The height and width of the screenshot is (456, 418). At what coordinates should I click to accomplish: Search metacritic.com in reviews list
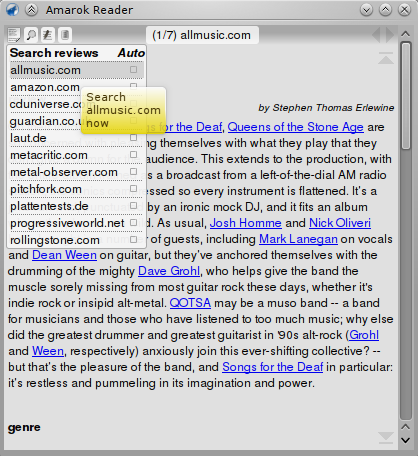(49, 155)
